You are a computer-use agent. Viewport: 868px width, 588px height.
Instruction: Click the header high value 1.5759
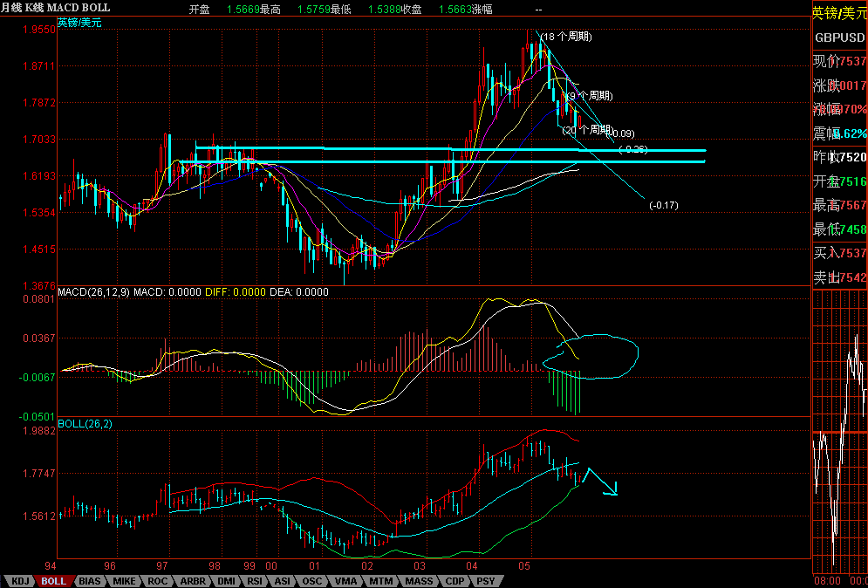[x=314, y=10]
